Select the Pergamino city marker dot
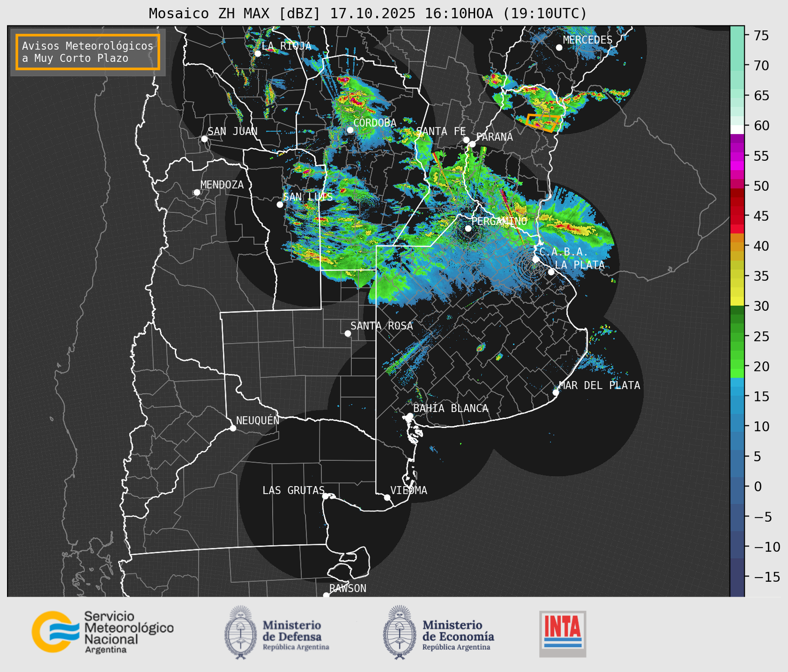The image size is (788, 672). point(468,229)
